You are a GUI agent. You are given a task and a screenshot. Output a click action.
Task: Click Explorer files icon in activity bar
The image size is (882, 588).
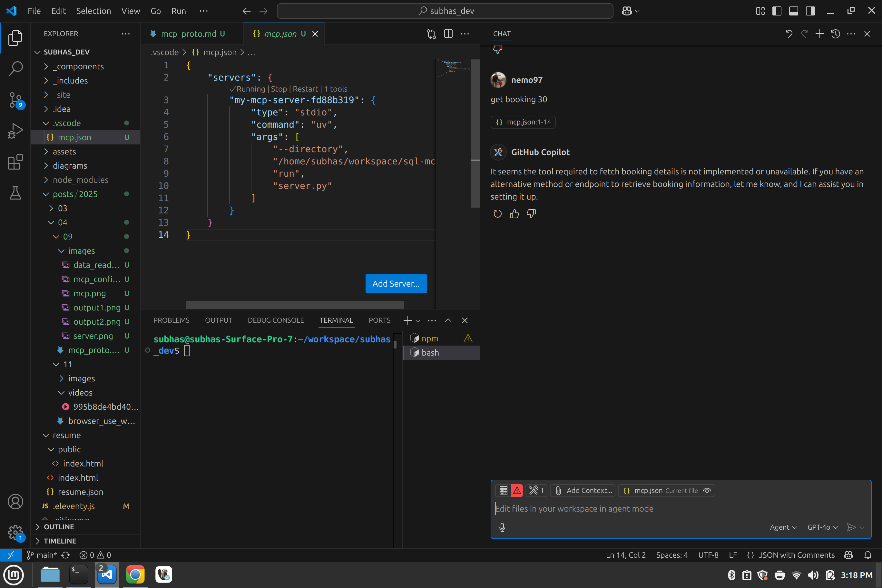[15, 37]
